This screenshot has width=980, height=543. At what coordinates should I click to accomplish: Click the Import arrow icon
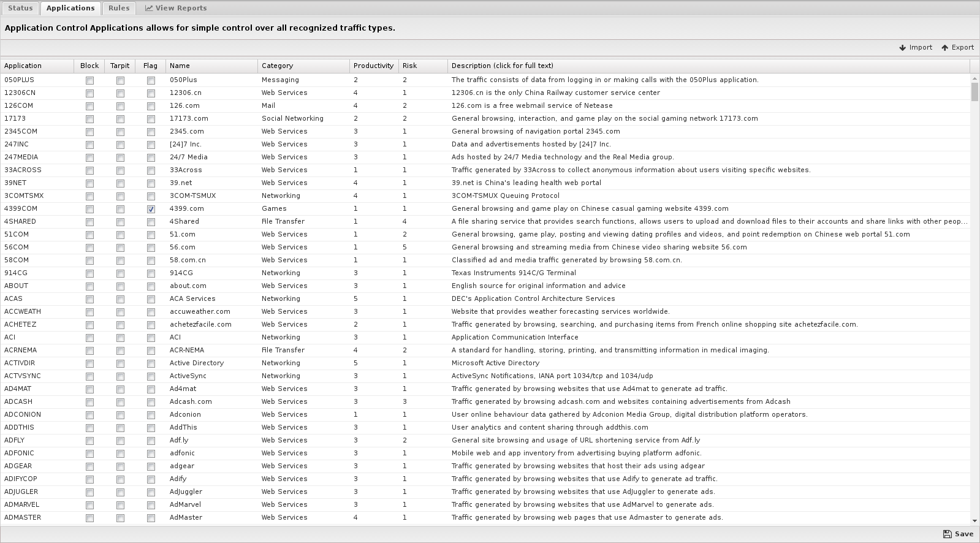coord(902,48)
